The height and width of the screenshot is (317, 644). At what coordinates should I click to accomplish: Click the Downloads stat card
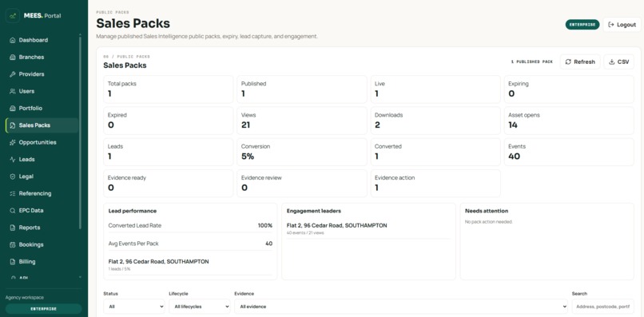pyautogui.click(x=435, y=121)
